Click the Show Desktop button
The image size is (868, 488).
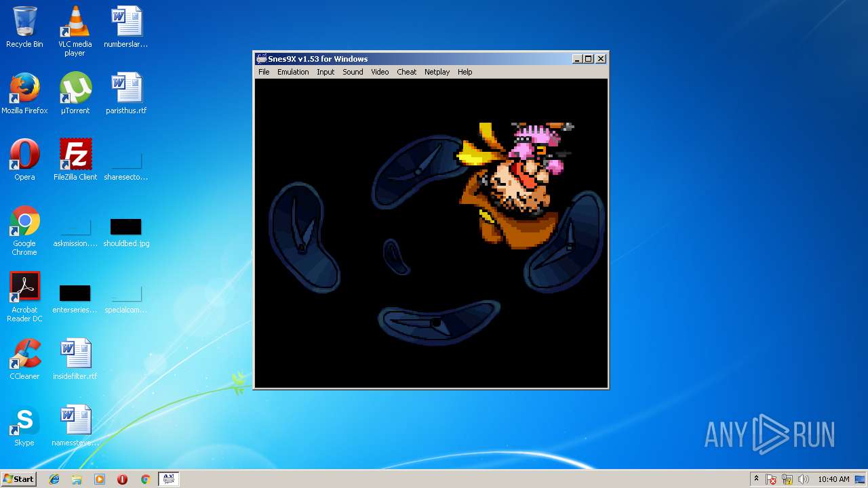[861, 479]
